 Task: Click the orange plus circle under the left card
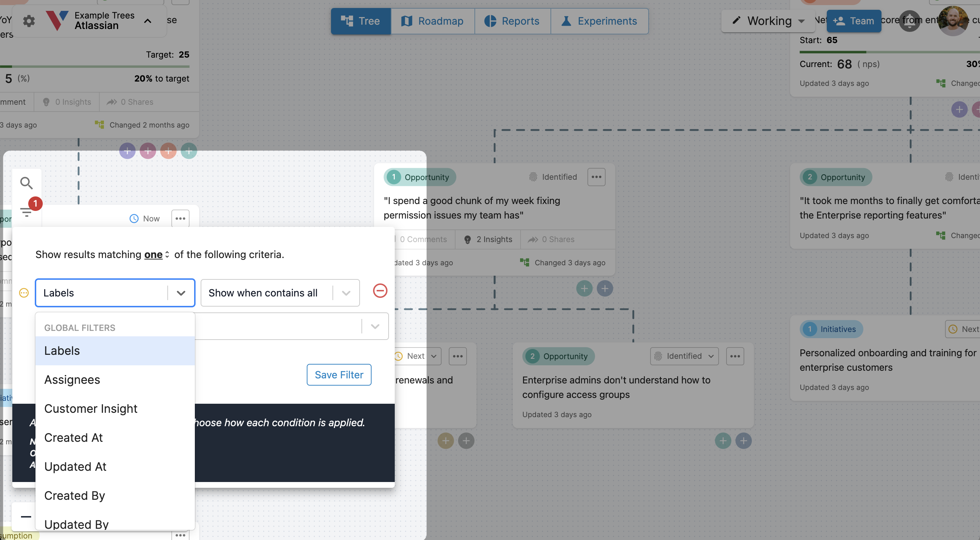coord(168,151)
